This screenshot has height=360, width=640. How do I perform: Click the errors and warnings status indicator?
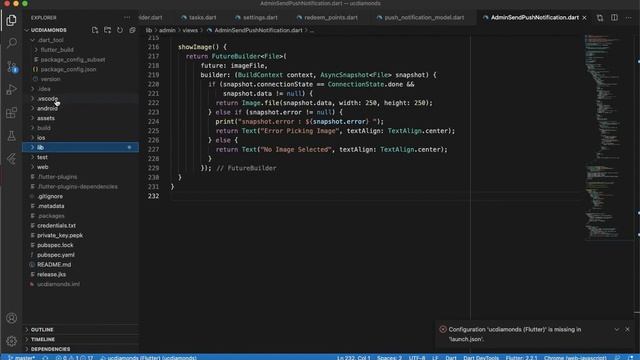coord(74,358)
